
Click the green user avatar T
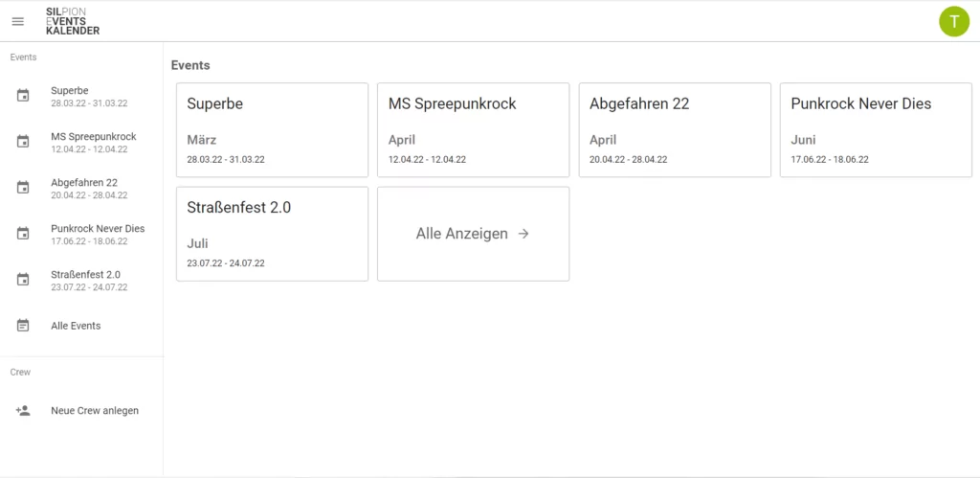tap(954, 21)
